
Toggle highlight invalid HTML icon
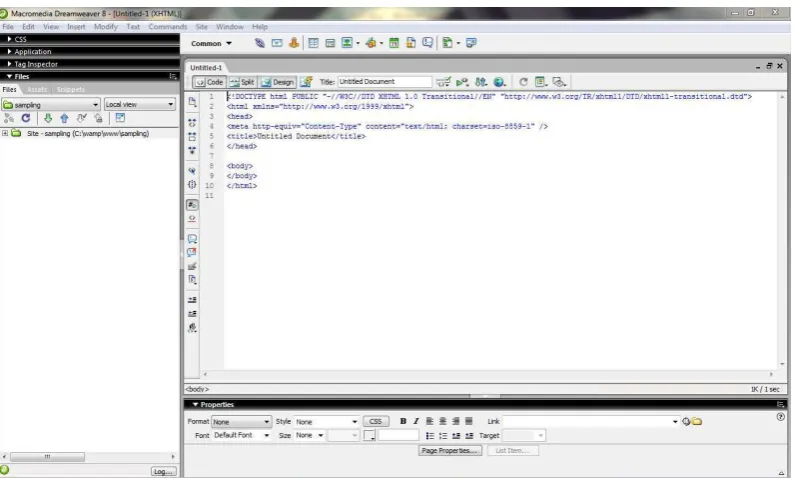coord(192,218)
